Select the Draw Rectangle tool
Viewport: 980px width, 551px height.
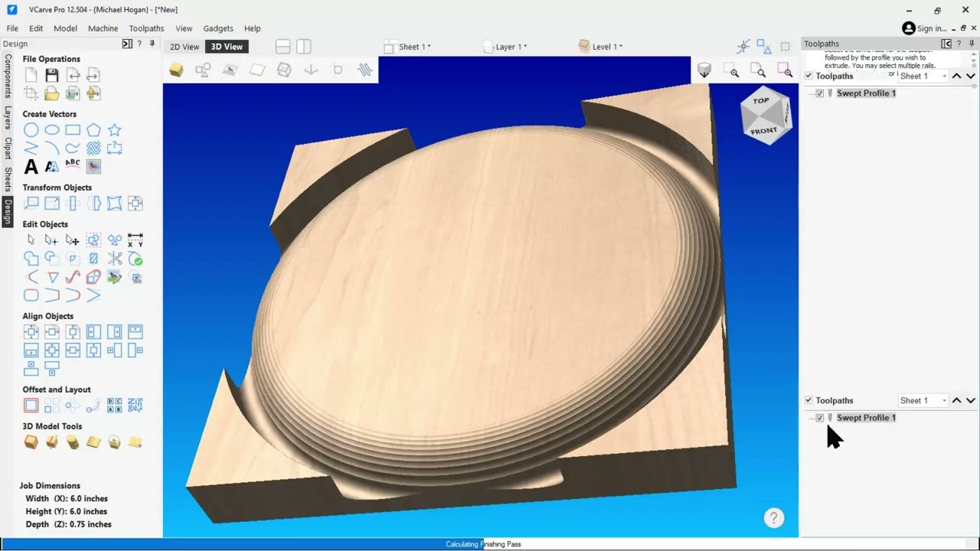73,130
